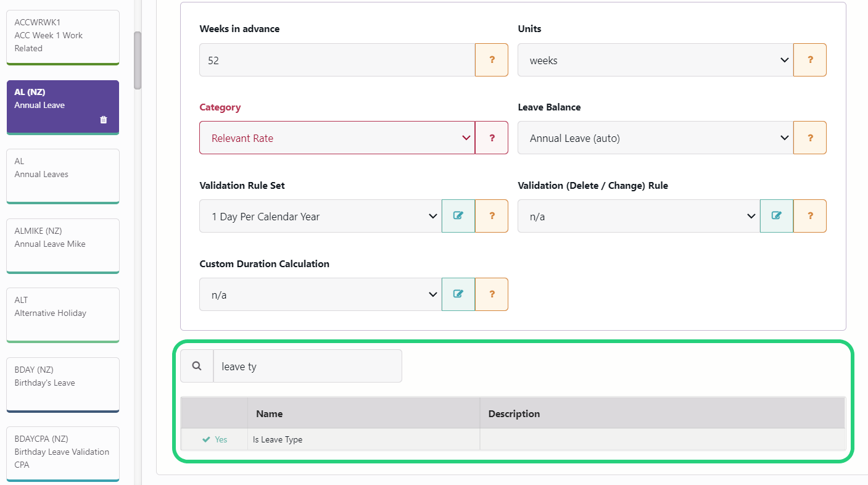Edit the Validation Rule Set
This screenshot has height=485, width=868.
click(458, 216)
